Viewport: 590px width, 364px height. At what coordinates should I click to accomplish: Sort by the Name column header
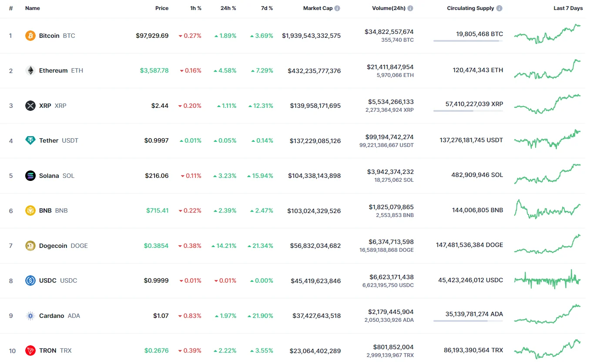click(33, 8)
